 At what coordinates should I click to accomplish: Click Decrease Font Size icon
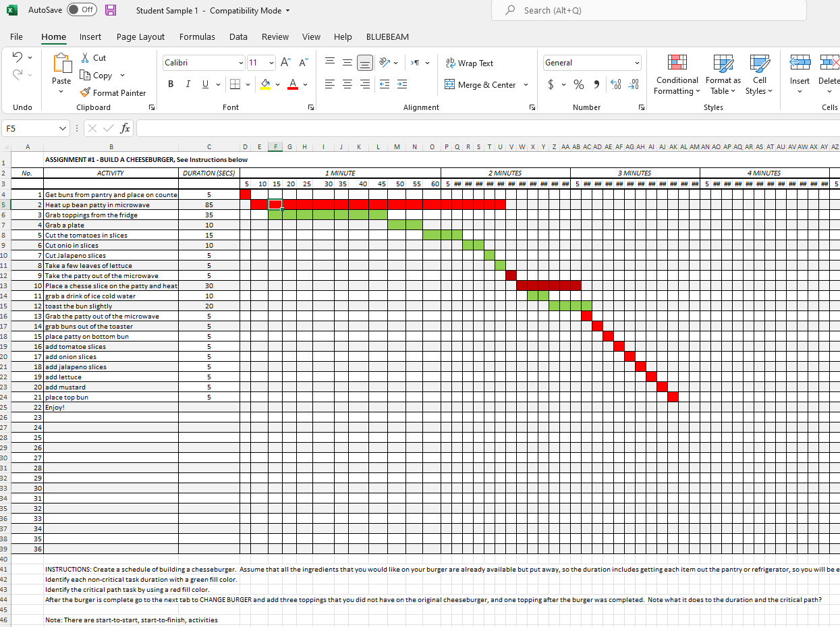click(x=303, y=63)
